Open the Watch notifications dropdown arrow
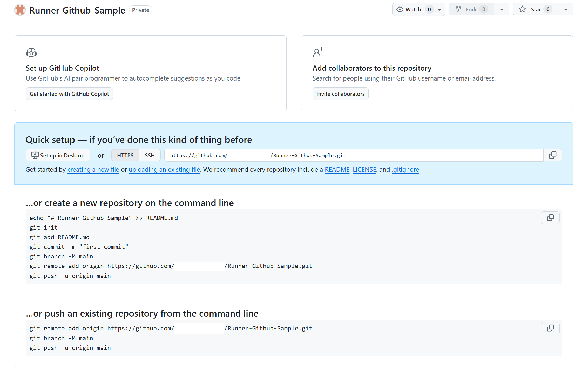The width and height of the screenshot is (588, 375). tap(440, 10)
